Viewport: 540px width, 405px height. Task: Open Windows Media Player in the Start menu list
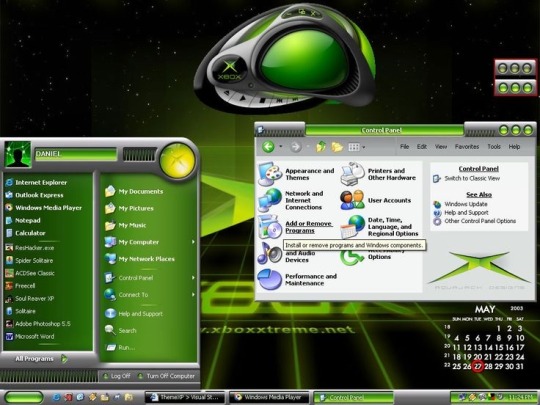(43, 208)
